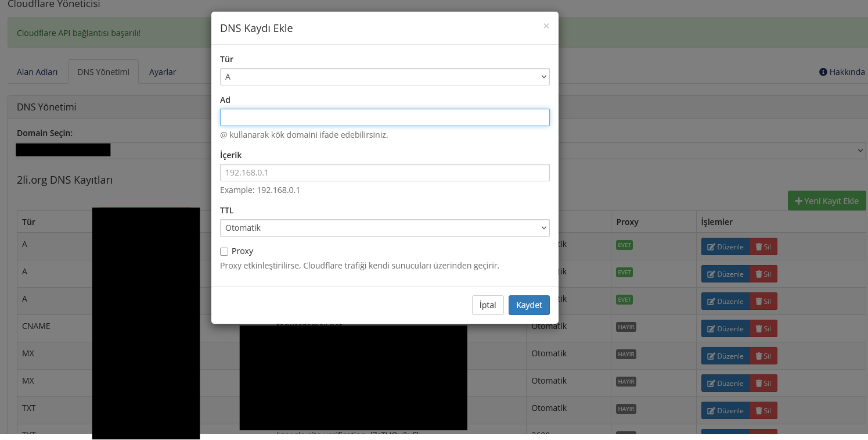Image resolution: width=868 pixels, height=440 pixels.
Task: Click the HAYIR proxy status of the CNAME record
Action: click(626, 327)
